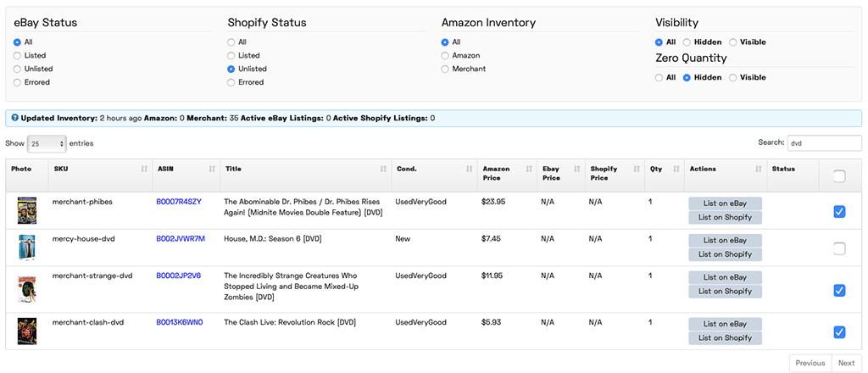Uncheck the merchant-strange-dvd row checkbox

point(839,290)
